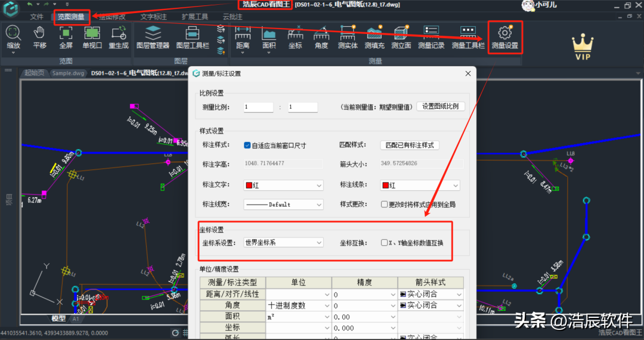Open the 标注线条 color dropdown
This screenshot has width=644, height=340.
coord(420,186)
